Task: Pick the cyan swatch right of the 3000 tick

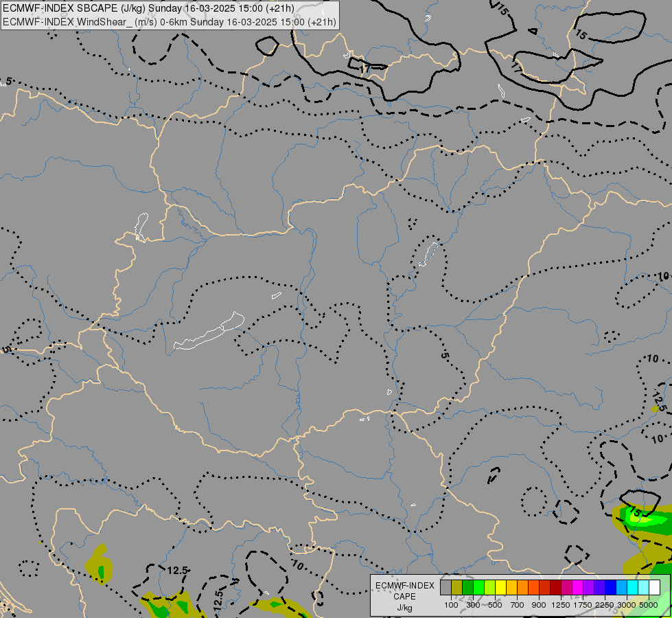Action: (x=633, y=588)
